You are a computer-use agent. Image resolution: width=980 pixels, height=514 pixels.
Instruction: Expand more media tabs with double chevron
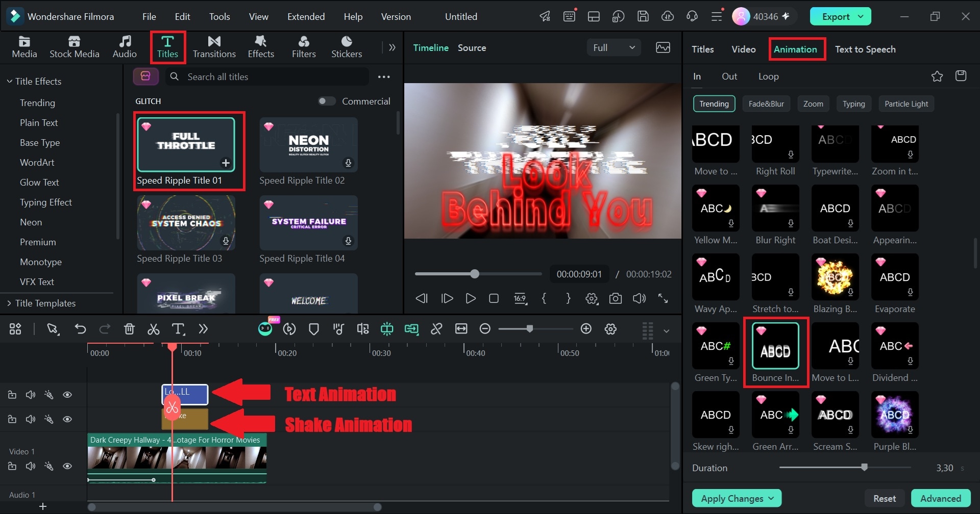pos(392,47)
